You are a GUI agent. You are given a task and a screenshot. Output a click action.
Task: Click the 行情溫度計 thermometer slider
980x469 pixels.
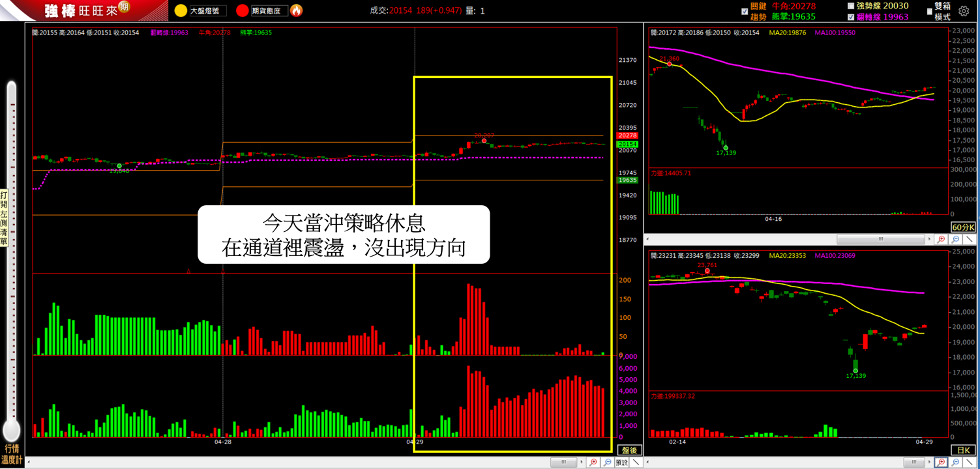(11, 261)
